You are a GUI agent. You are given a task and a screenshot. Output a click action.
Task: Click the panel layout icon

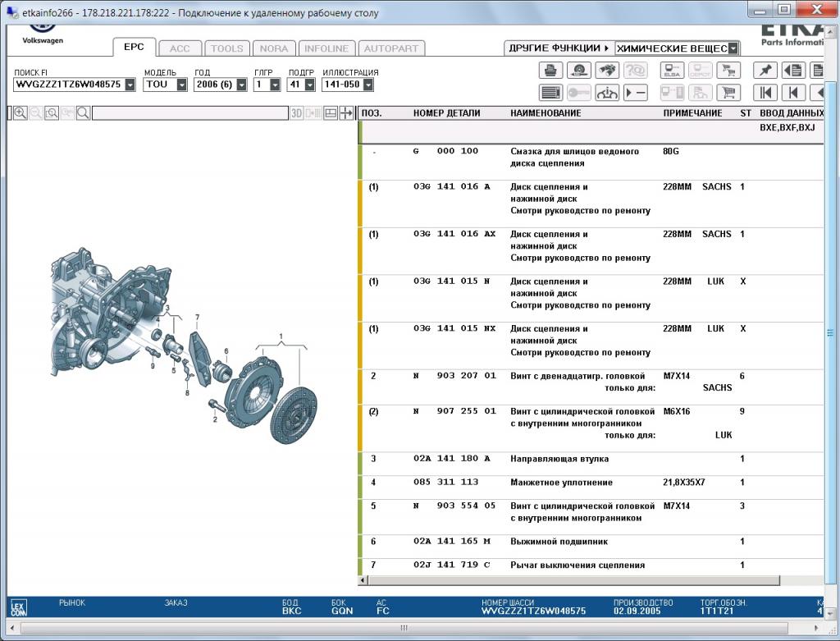[331, 113]
